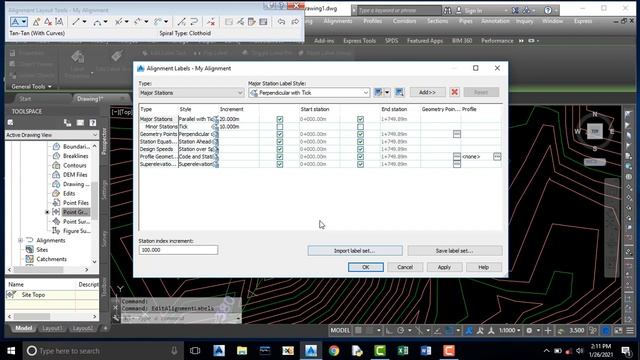The image size is (640, 360).
Task: Switch to the Drawing1 document tab
Action: pos(90,99)
